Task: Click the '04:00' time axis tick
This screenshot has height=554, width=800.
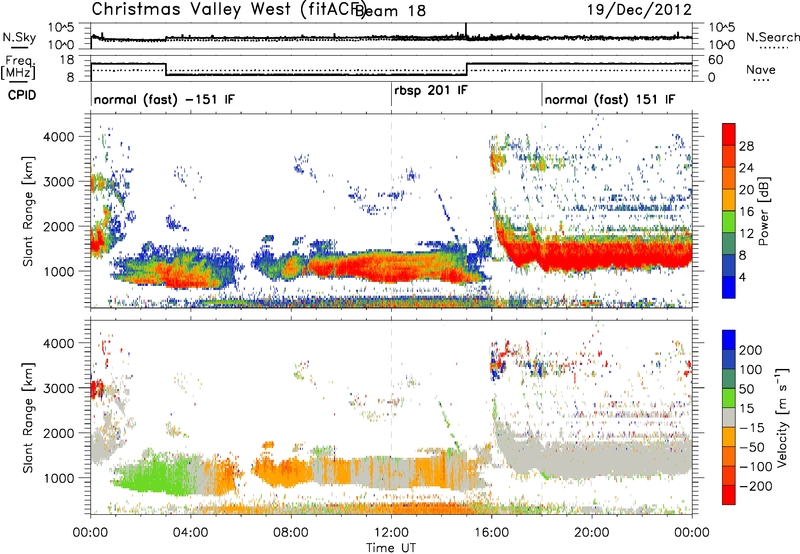Action: tap(191, 533)
